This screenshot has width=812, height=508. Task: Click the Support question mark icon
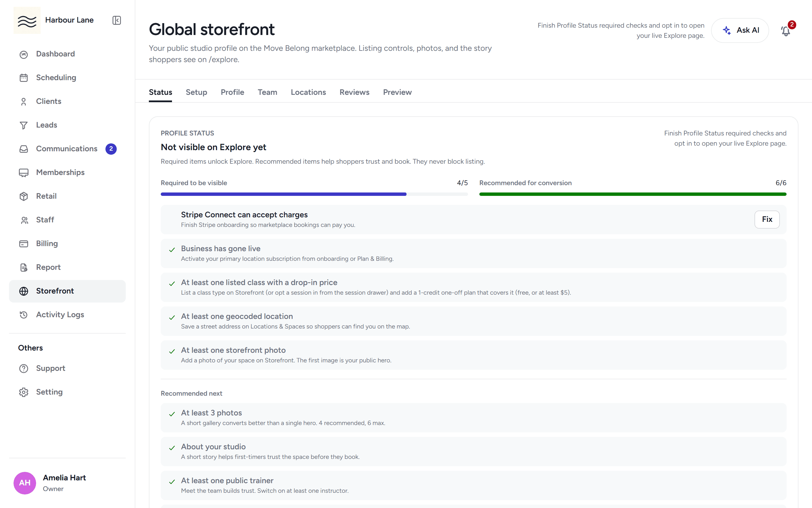(x=23, y=369)
